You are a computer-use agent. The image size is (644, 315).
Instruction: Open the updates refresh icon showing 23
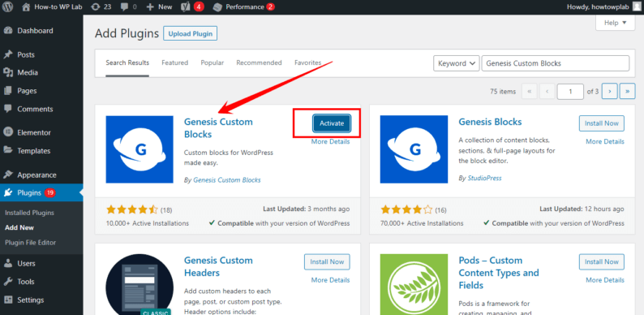pos(95,7)
